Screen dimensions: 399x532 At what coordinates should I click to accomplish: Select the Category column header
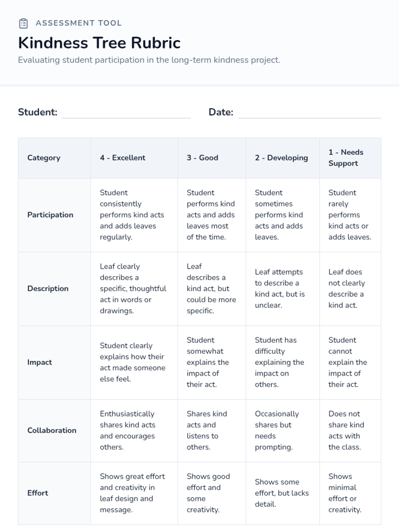44,158
